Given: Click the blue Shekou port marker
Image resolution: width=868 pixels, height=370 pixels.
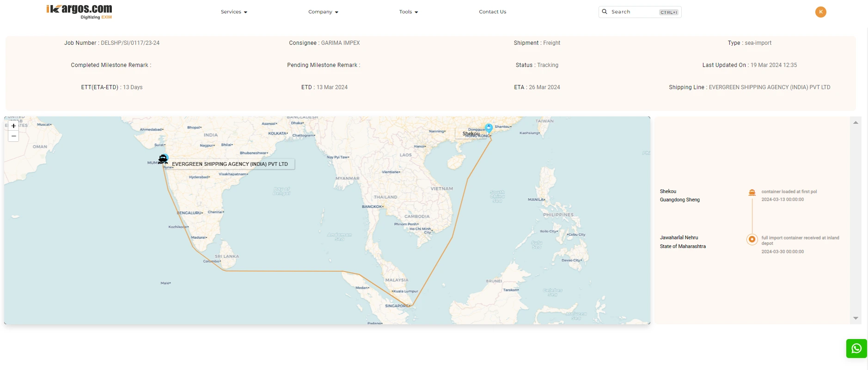Looking at the screenshot, I should (489, 128).
